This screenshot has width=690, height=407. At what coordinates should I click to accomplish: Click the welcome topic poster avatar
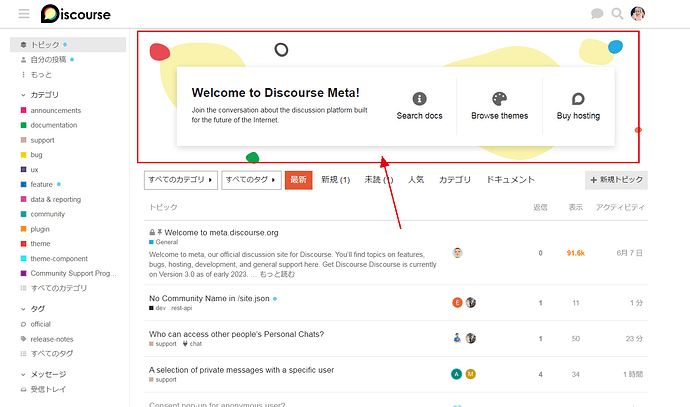457,253
